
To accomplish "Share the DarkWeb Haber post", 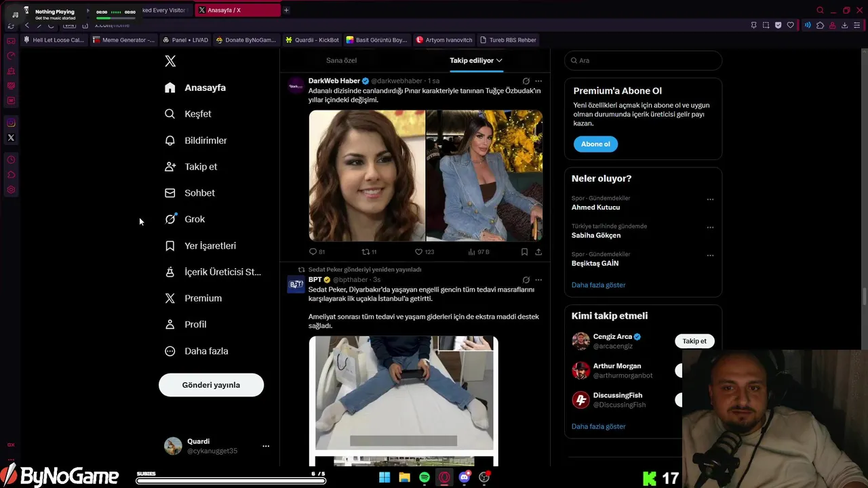I will pos(538,251).
